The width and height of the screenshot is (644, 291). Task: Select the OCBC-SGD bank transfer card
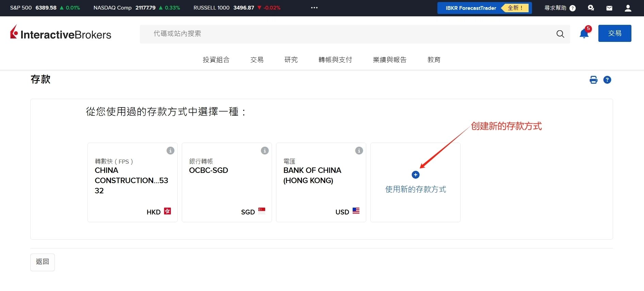[227, 182]
